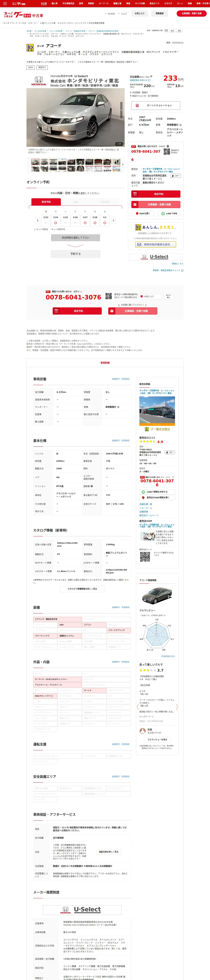
Task: Click the ID車両 badge beside ホンダ アコード
Action: (30, 48)
